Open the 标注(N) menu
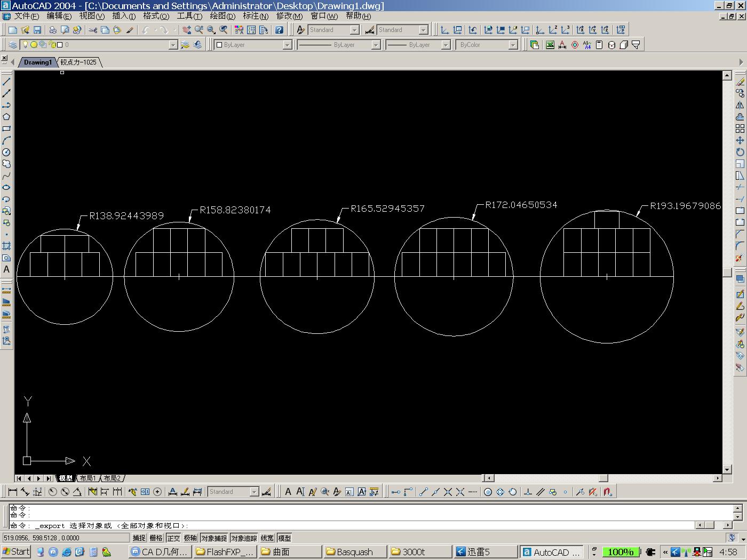 point(256,16)
